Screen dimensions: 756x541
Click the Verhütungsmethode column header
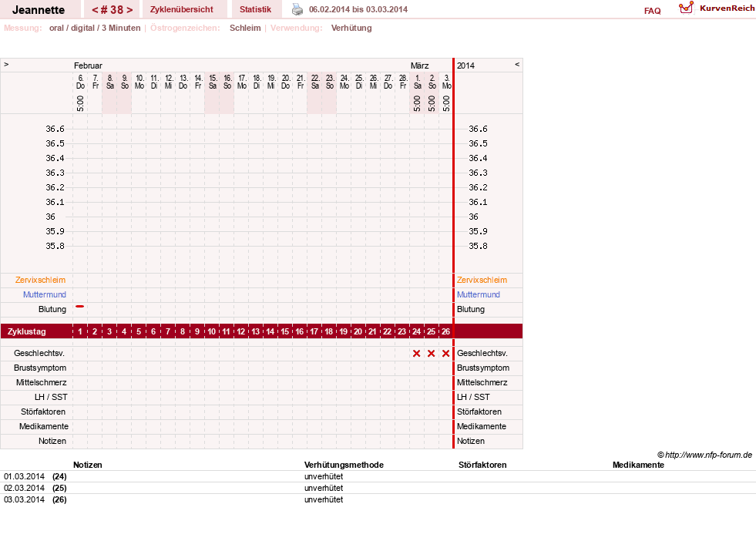[344, 465]
